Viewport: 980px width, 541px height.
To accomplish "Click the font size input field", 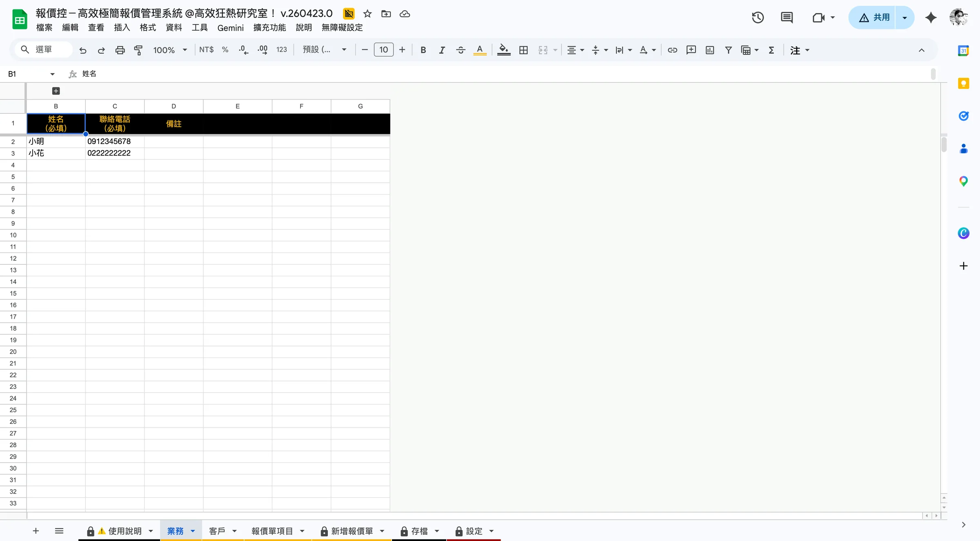I will [x=383, y=50].
